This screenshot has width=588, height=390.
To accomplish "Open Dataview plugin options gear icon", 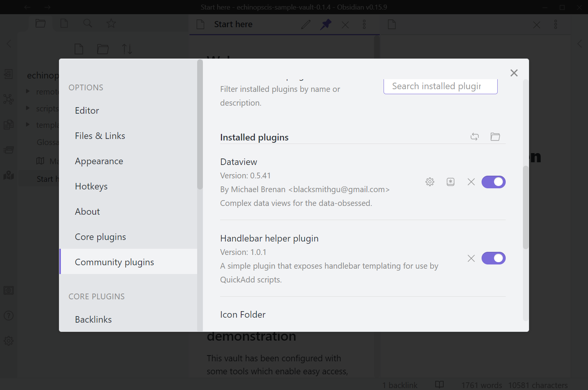I will pos(430,182).
